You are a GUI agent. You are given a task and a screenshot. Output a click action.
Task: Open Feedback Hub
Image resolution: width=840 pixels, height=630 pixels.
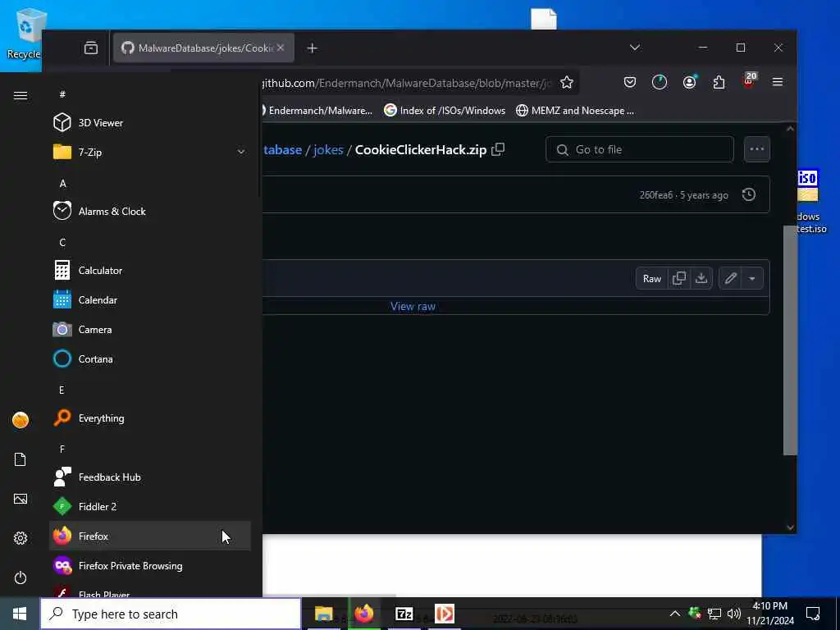coord(150,477)
